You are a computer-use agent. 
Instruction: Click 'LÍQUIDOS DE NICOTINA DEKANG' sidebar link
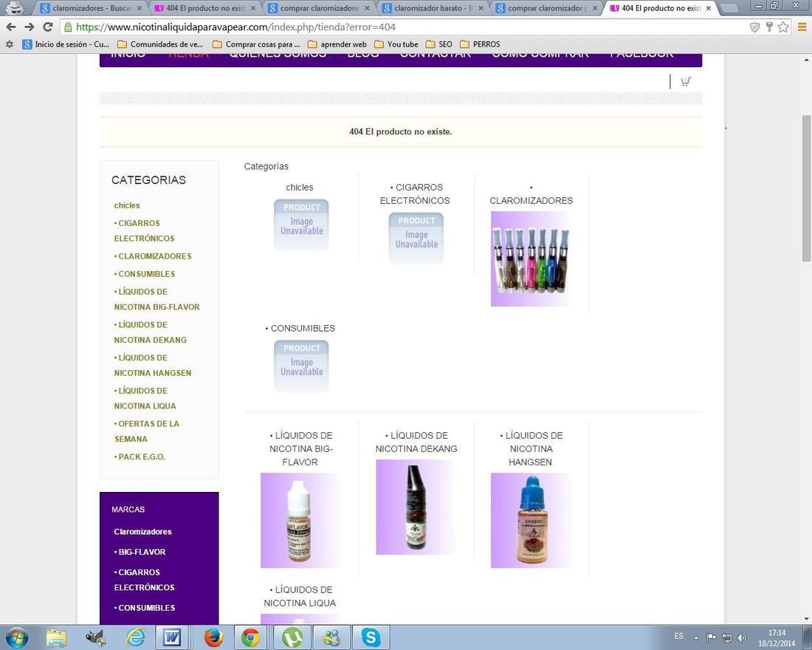[150, 332]
